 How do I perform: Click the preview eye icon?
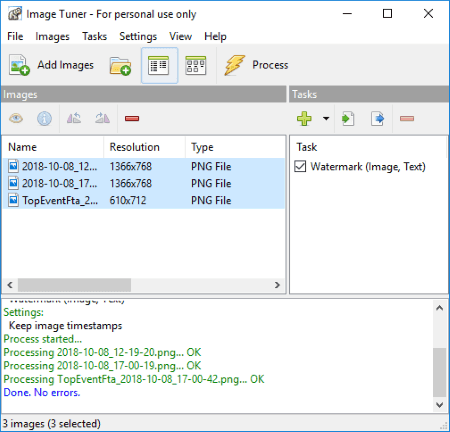click(16, 118)
